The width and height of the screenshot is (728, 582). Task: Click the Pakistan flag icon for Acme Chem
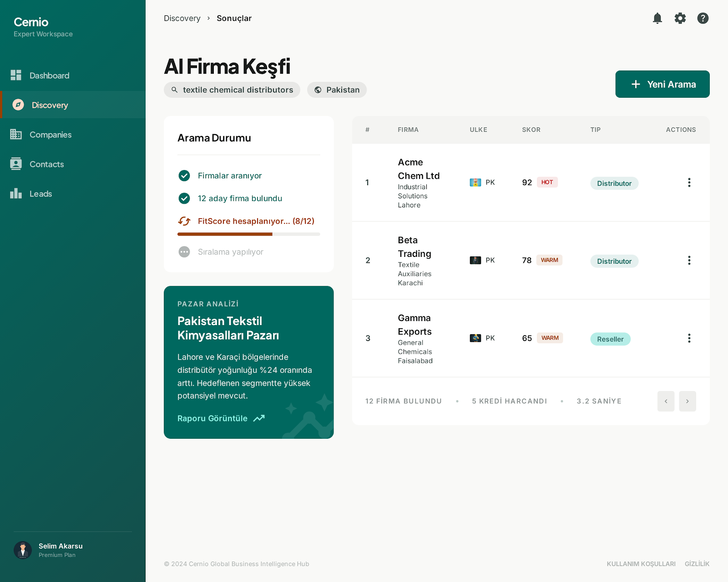click(475, 182)
